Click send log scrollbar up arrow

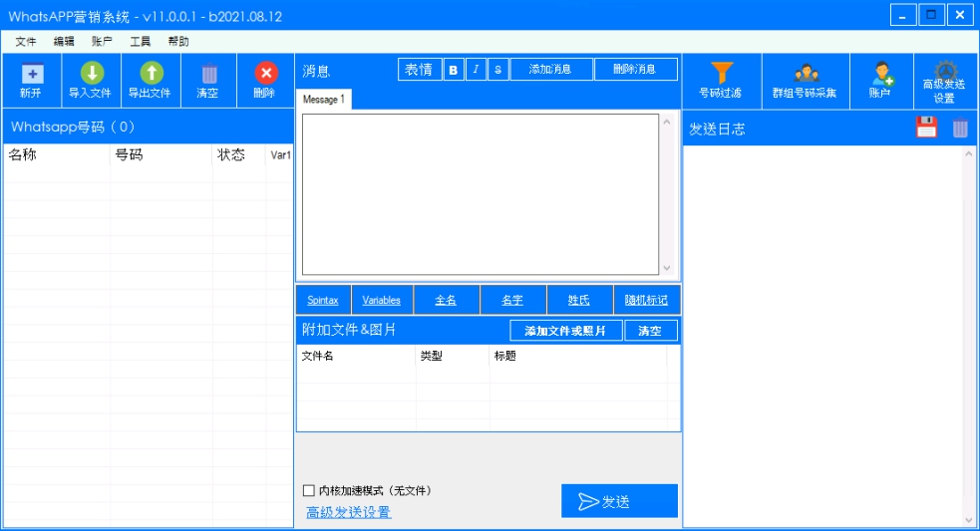click(x=969, y=153)
